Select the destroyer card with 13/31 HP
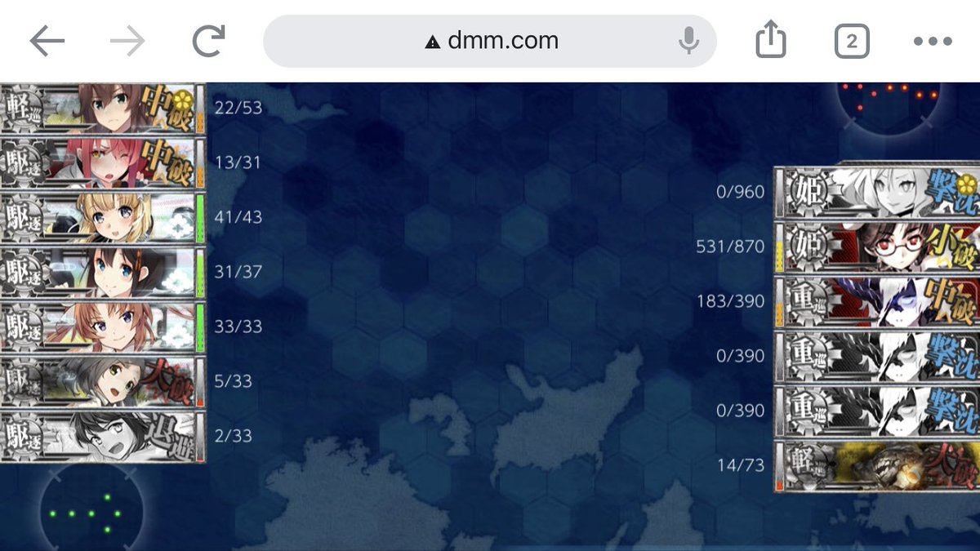Image resolution: width=980 pixels, height=551 pixels. 102,163
